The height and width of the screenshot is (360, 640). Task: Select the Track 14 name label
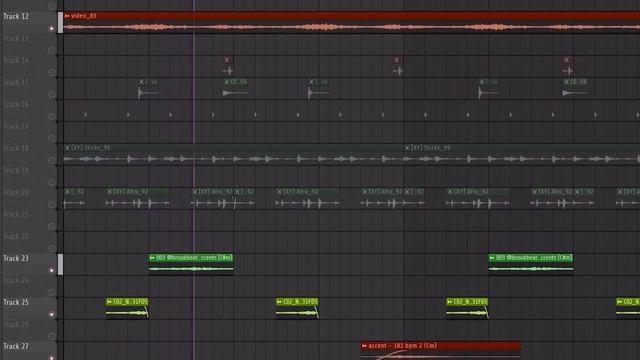click(16, 60)
